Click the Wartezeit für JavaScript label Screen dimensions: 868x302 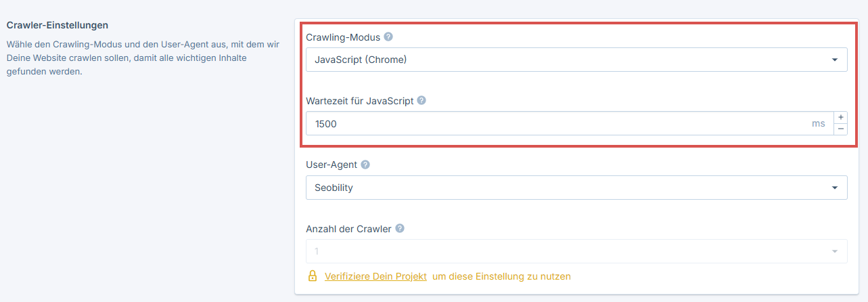359,101
